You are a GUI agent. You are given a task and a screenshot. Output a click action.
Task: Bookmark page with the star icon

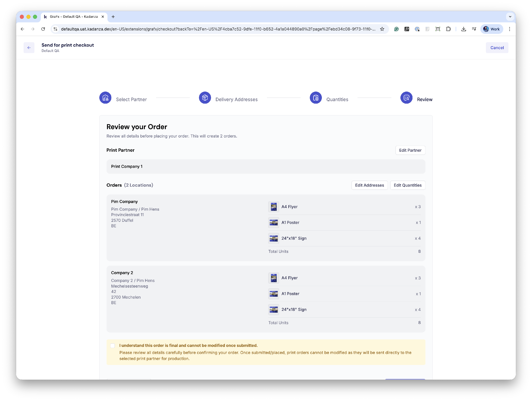coord(382,29)
